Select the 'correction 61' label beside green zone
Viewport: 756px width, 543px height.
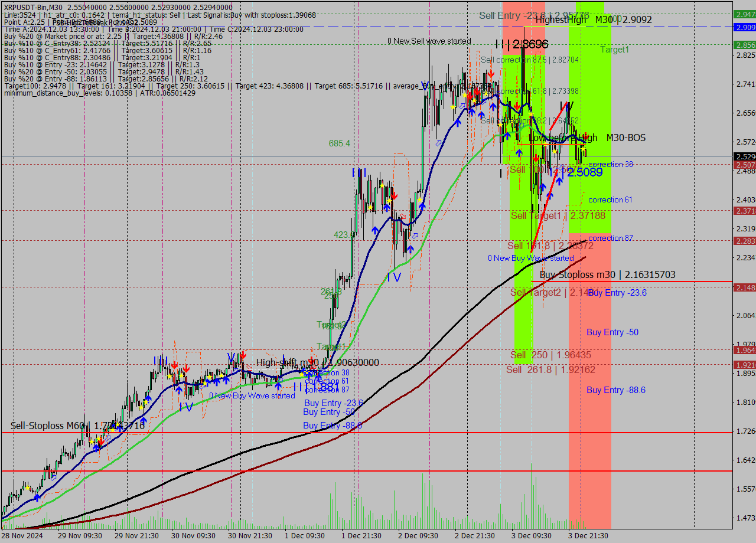click(x=610, y=200)
